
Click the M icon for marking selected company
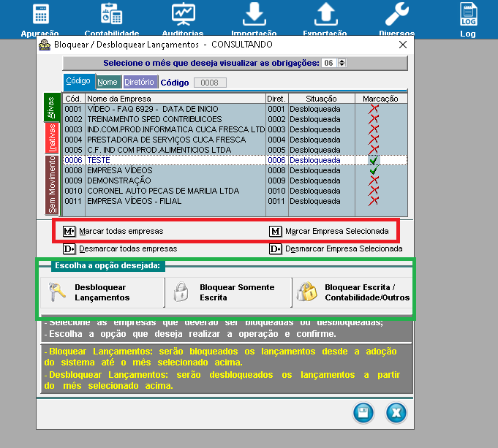click(276, 232)
